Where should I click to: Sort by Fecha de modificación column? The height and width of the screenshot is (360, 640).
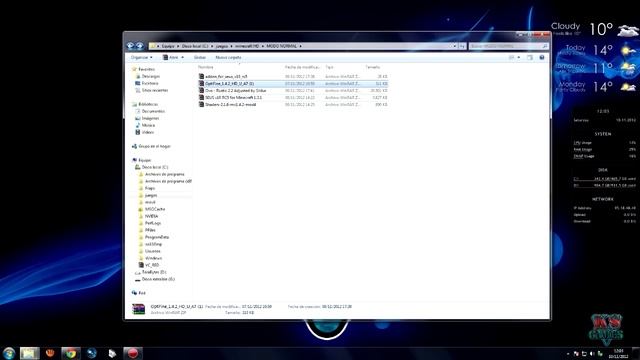pos(302,67)
